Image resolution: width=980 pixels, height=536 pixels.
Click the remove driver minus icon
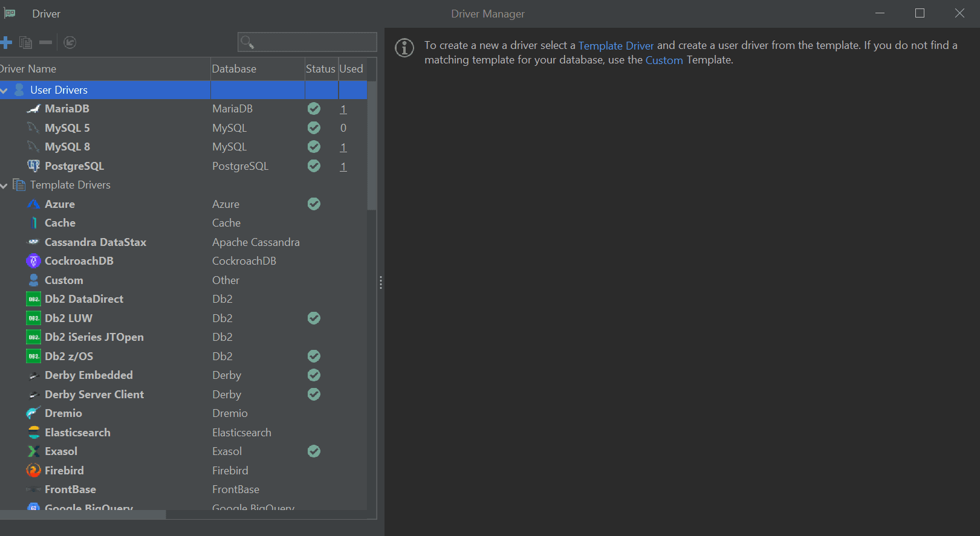pos(45,42)
